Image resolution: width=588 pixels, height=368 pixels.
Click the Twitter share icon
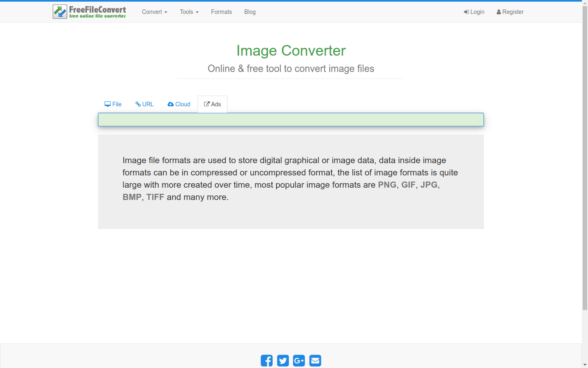tap(283, 361)
